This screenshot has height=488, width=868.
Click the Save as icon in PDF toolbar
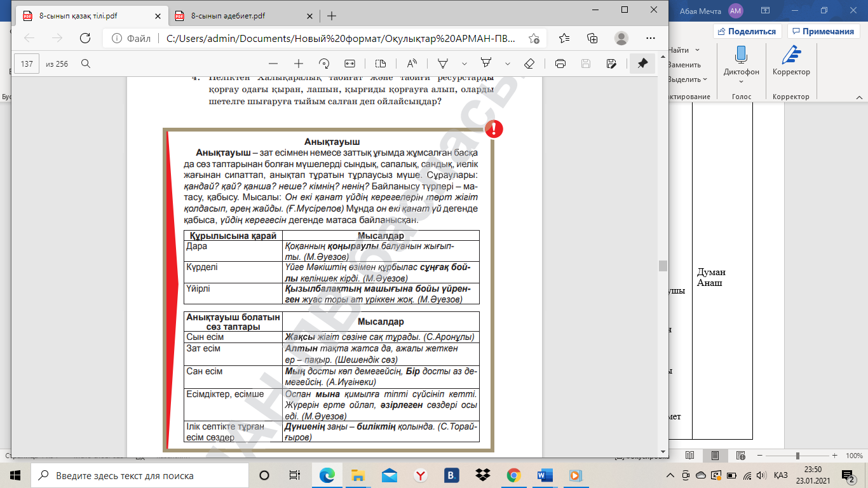coord(611,64)
